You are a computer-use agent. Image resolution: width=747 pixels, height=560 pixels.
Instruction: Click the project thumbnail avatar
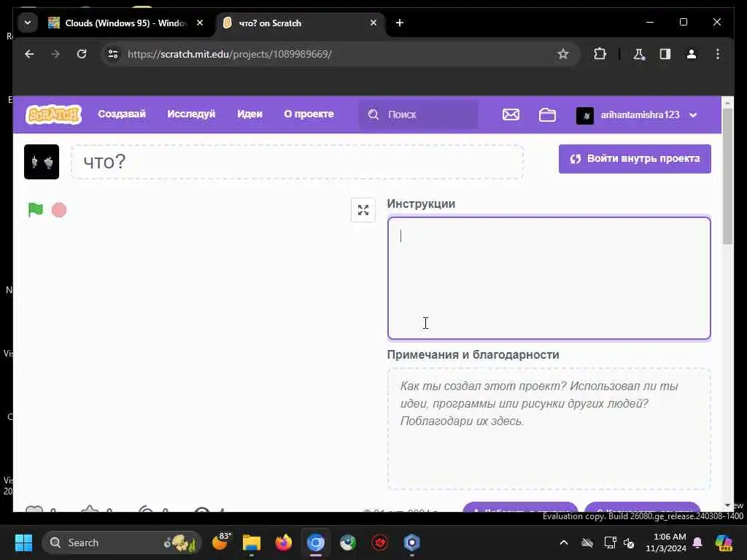click(x=42, y=162)
